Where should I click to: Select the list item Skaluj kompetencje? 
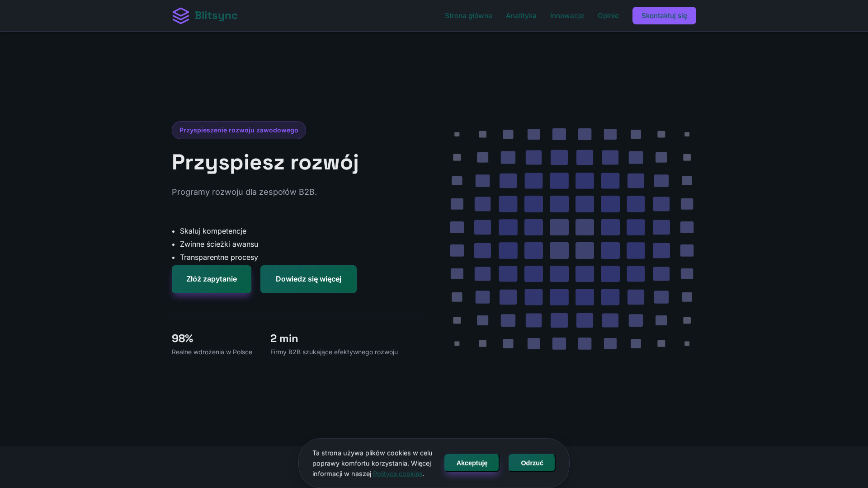point(213,231)
